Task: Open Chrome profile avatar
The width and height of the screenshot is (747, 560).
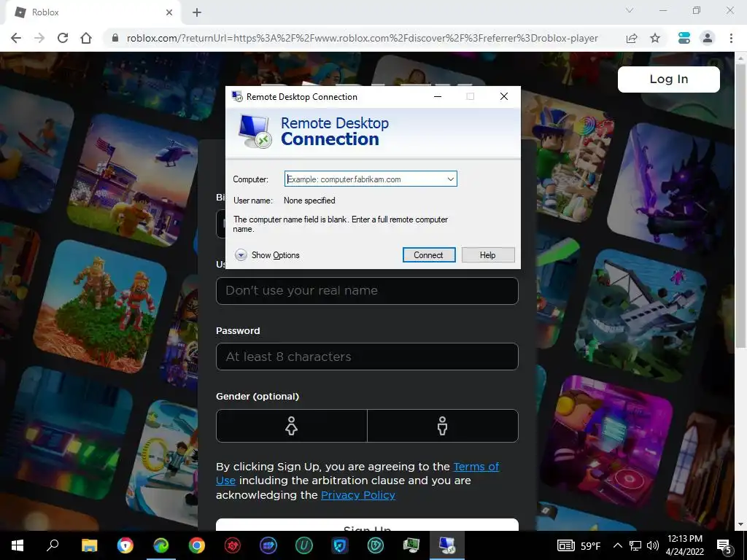Action: coord(708,38)
